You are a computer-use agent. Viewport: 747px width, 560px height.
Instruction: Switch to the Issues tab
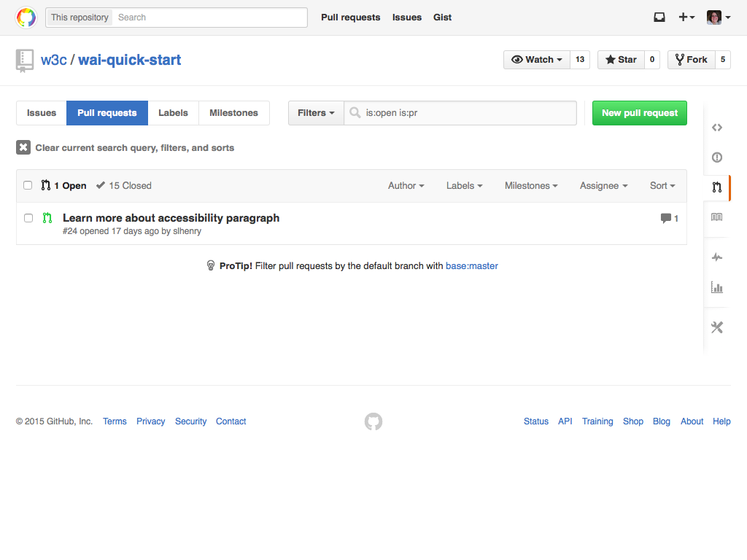coord(42,113)
